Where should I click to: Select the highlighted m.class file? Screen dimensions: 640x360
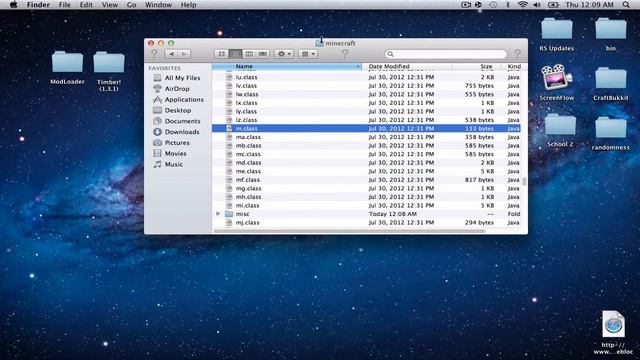pos(366,128)
